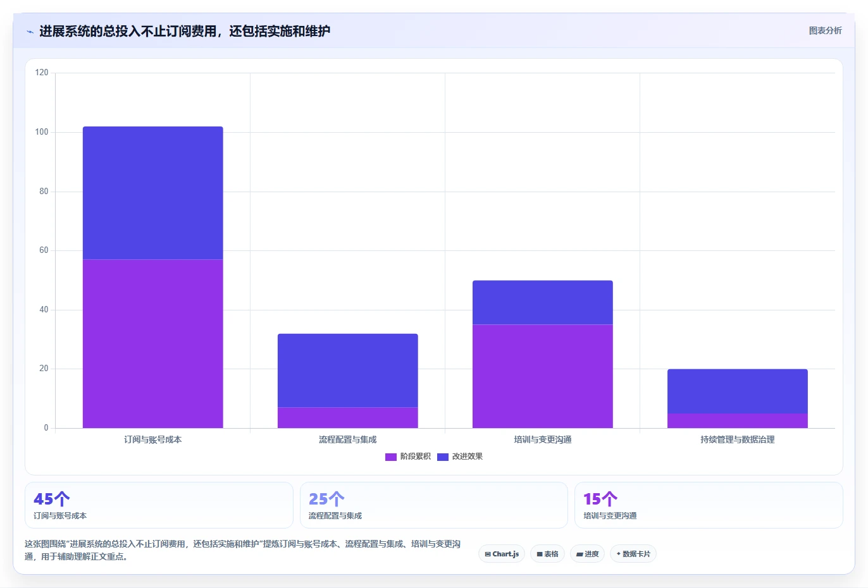
Task: Click the y-axis value 20
Action: point(44,369)
